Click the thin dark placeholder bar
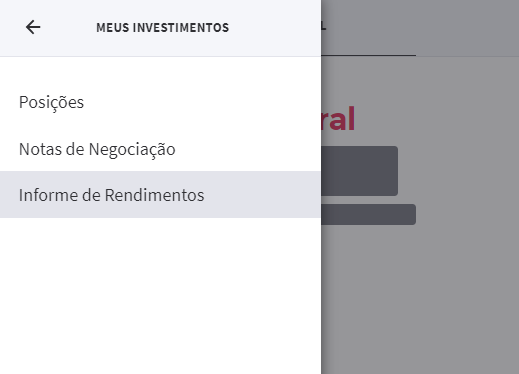 click(x=368, y=214)
